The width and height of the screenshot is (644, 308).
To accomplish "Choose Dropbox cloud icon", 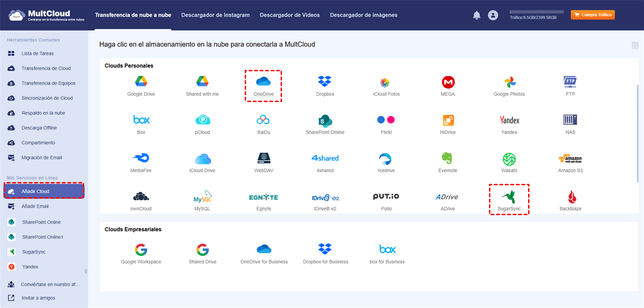I will click(325, 82).
